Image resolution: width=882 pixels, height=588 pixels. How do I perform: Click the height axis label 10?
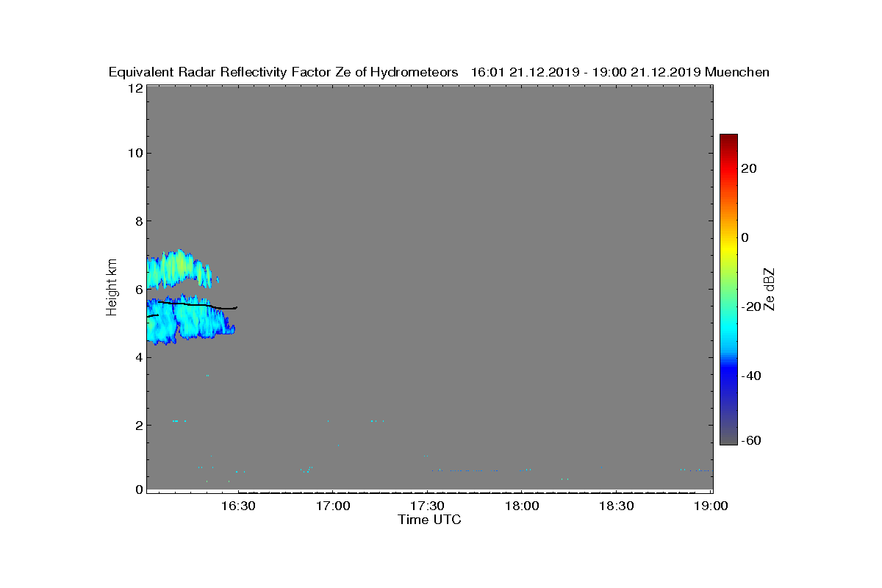(135, 153)
